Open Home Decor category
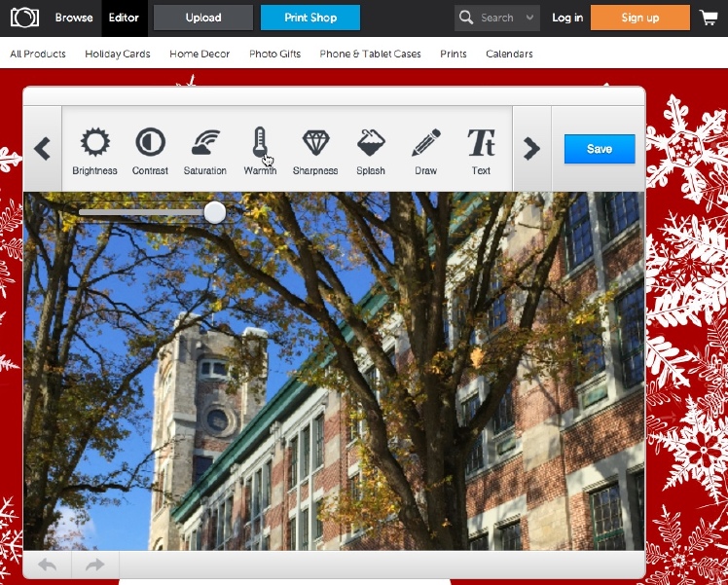The width and height of the screenshot is (728, 585). (x=200, y=54)
